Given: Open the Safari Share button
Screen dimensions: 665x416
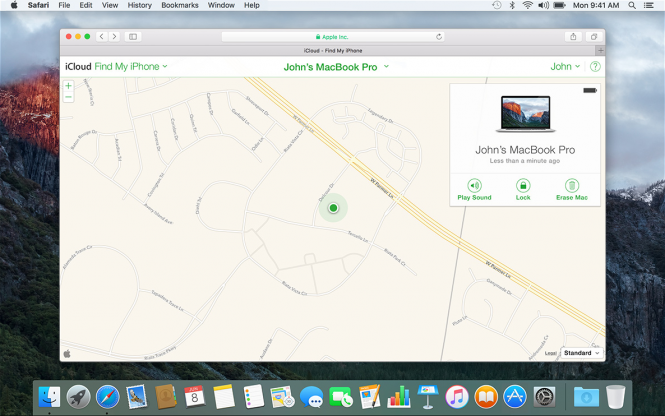Looking at the screenshot, I should pos(573,36).
